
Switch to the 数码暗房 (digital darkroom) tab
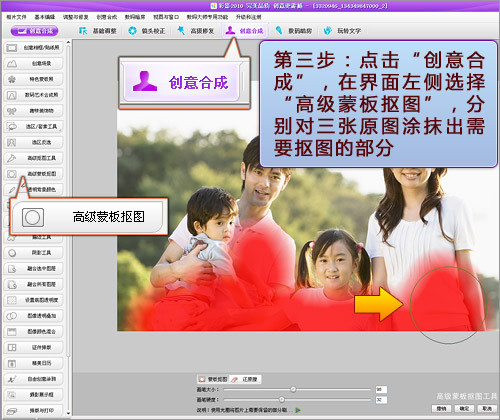tap(294, 31)
